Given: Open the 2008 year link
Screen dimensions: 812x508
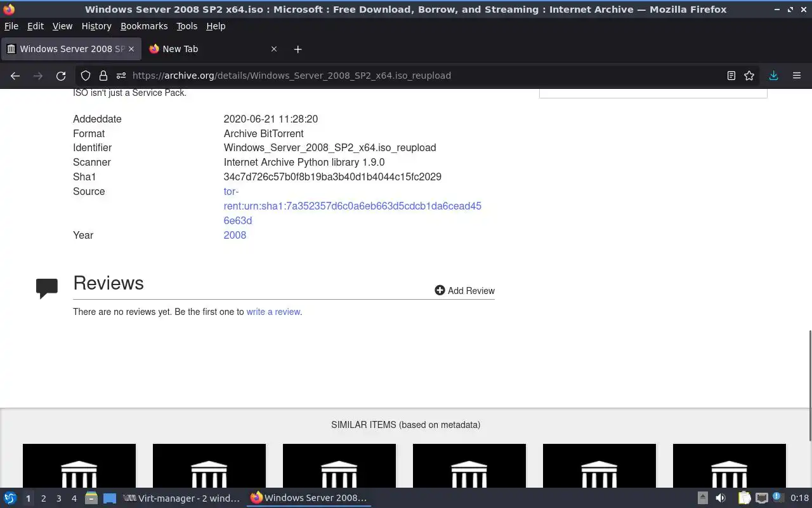Looking at the screenshot, I should coord(235,235).
